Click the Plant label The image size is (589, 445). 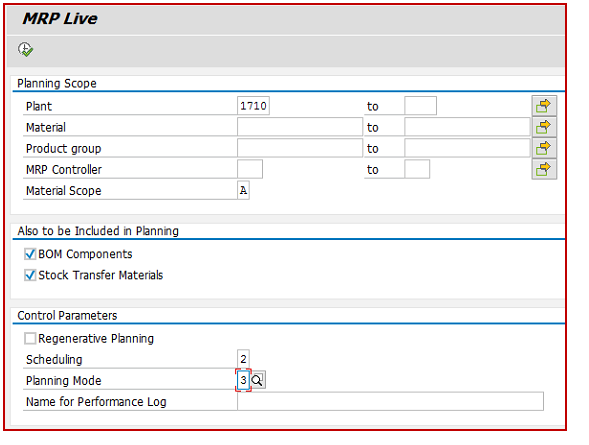39,106
